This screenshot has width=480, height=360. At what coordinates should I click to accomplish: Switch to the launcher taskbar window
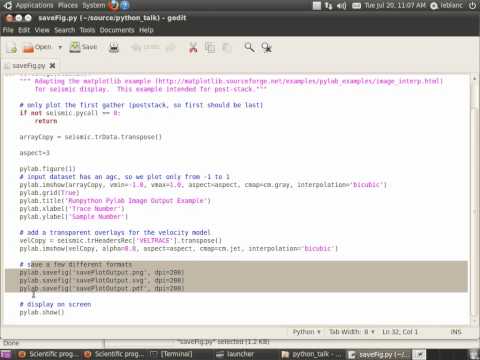tap(235, 354)
